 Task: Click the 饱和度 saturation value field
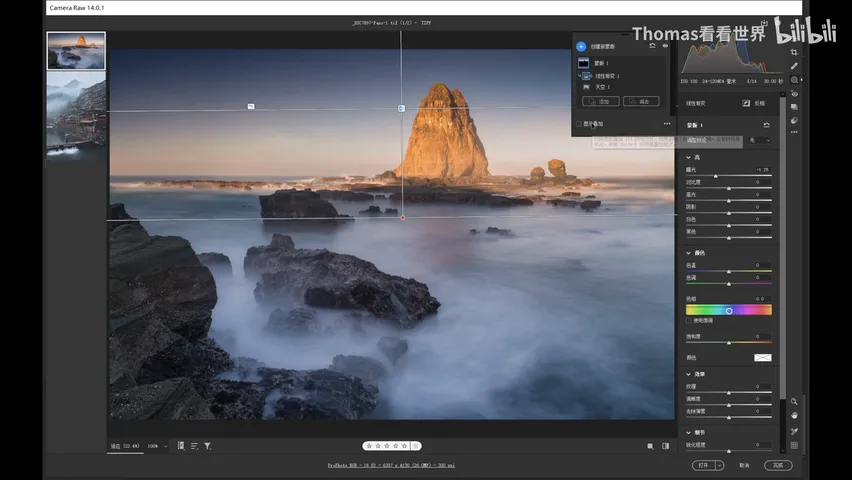(x=762, y=336)
